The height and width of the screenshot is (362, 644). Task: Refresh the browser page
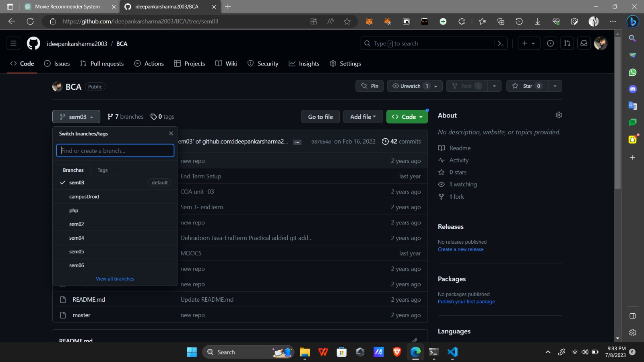30,21
